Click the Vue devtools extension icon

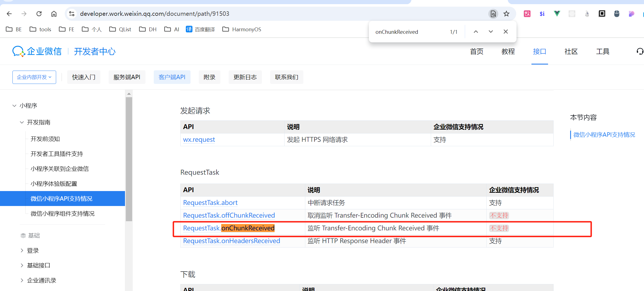pos(557,14)
